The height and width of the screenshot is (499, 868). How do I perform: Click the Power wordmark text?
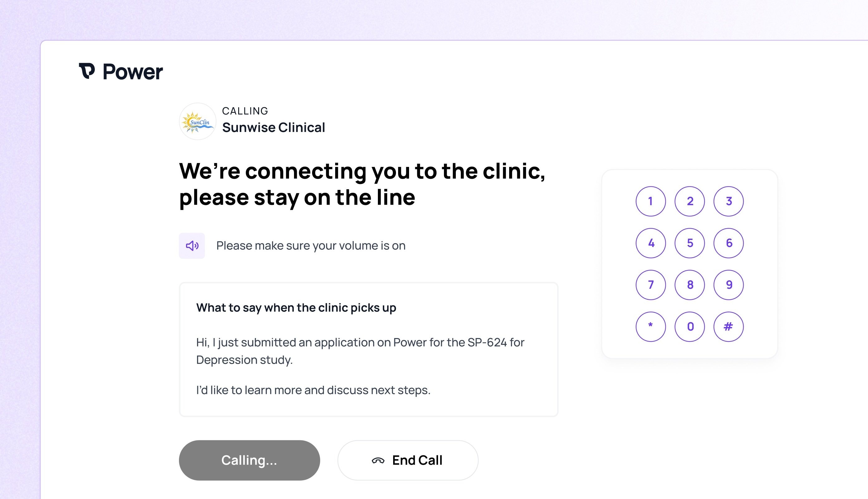pos(133,72)
